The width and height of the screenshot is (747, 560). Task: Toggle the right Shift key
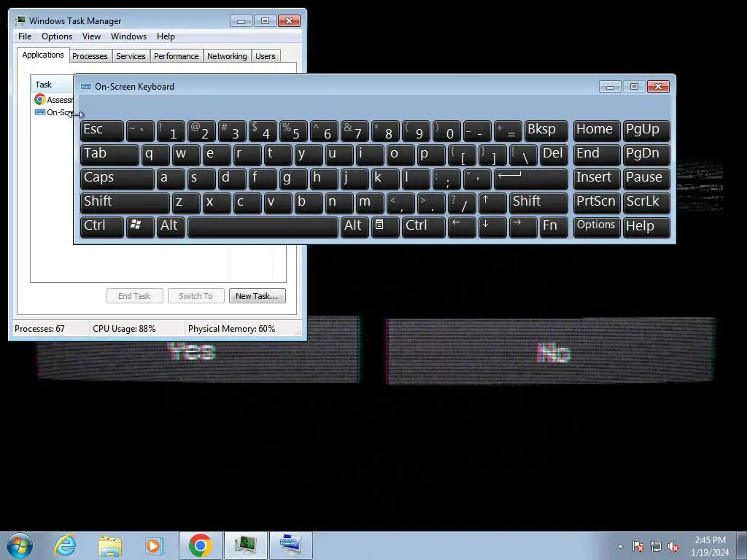point(538,203)
